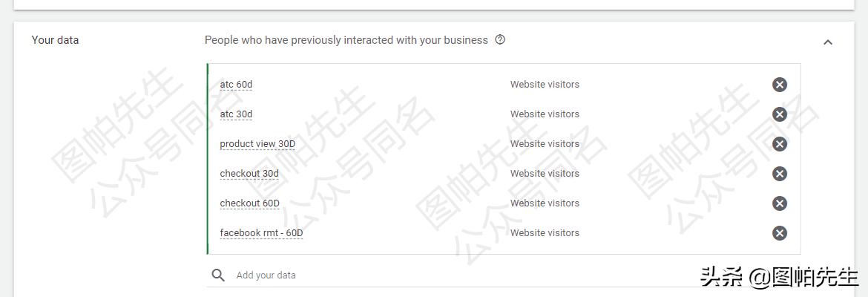The width and height of the screenshot is (868, 297).
Task: Click the Your data section title
Action: click(x=55, y=40)
